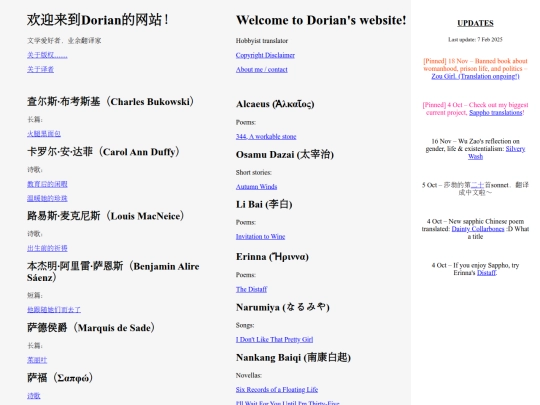Screen dimensions: 540x405
Task: Click the 'Li Bai (李白)' heading
Action: coord(264,204)
